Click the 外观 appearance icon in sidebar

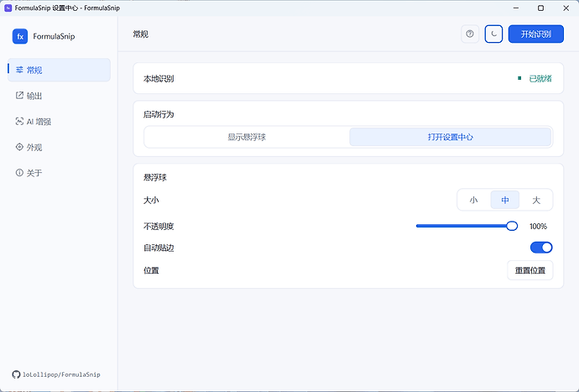[x=19, y=147]
